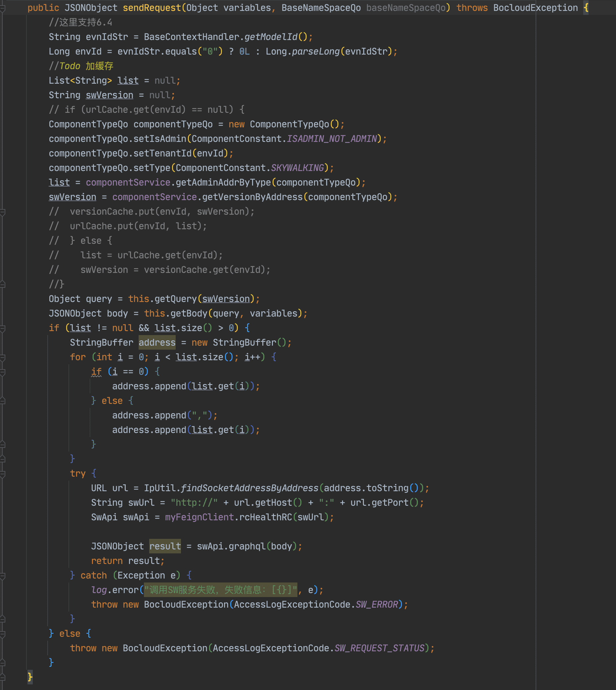Click the fold end marker at '//}' line
Screen dimensions: 616x690
tap(2, 284)
